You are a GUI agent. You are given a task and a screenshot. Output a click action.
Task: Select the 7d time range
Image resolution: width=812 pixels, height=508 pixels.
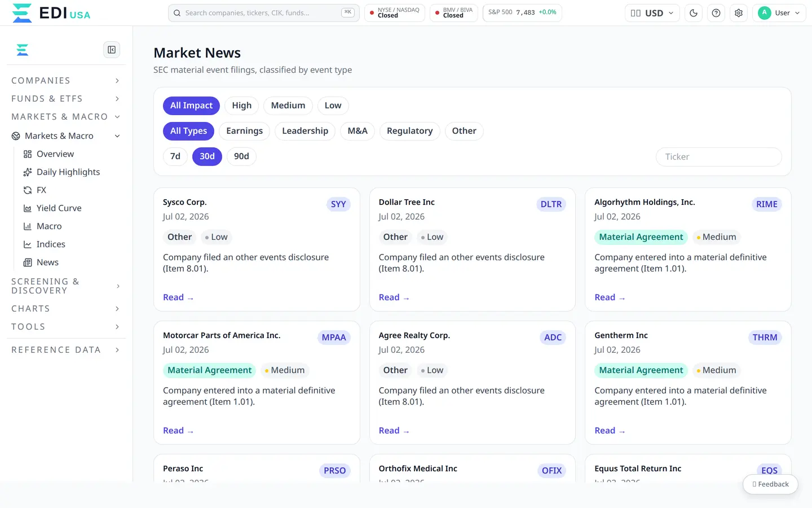(x=175, y=156)
